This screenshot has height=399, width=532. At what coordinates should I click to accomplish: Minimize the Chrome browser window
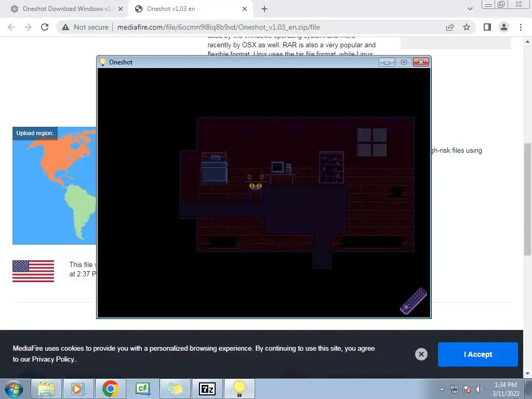pyautogui.click(x=488, y=4)
